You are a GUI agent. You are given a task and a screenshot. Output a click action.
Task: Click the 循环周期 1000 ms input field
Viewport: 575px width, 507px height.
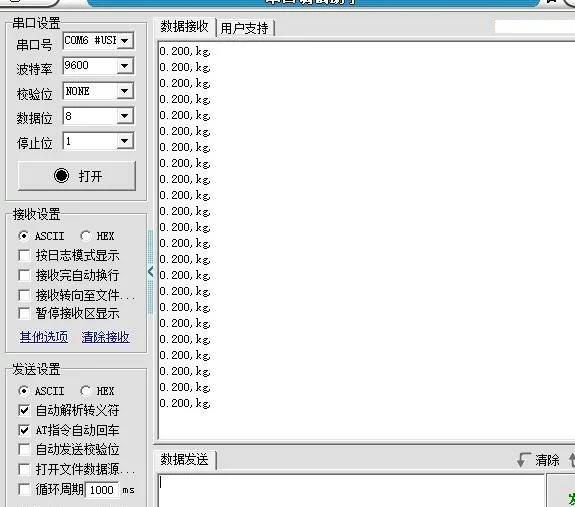click(x=102, y=490)
